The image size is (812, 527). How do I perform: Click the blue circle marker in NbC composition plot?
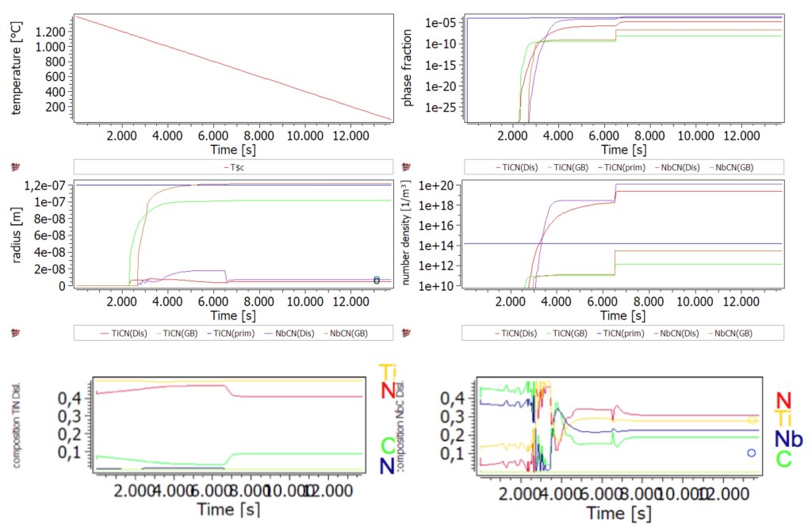point(751,453)
